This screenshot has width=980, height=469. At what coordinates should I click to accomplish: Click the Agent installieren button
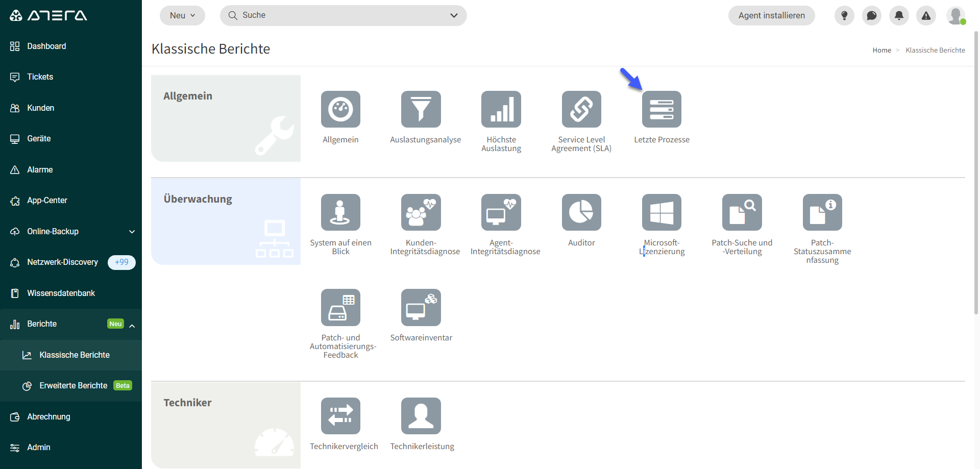771,15
